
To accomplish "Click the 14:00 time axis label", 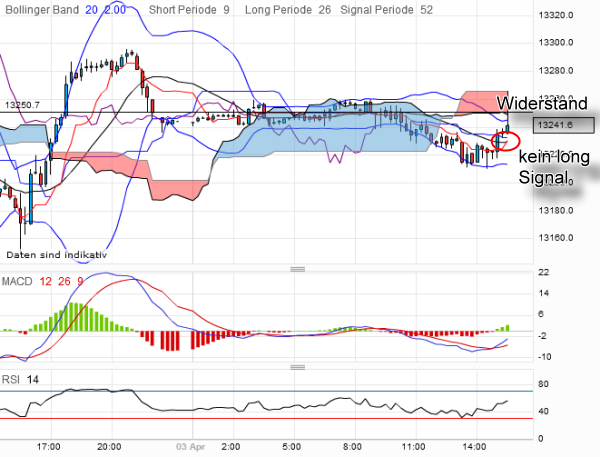I will click(474, 447).
